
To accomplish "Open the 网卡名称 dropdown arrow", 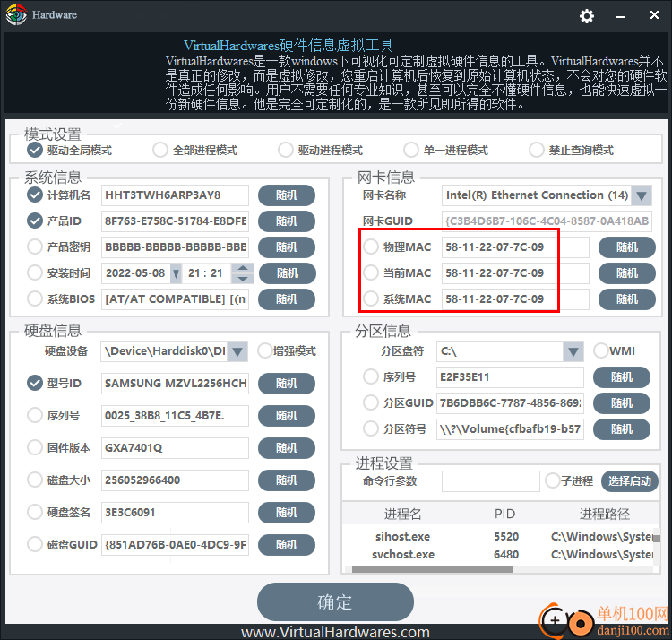I will (x=642, y=195).
